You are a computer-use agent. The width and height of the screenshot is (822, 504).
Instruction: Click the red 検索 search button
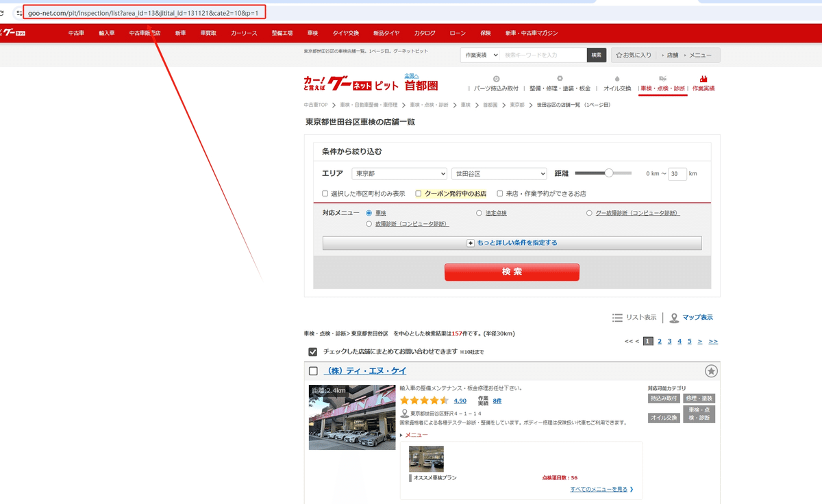(512, 272)
